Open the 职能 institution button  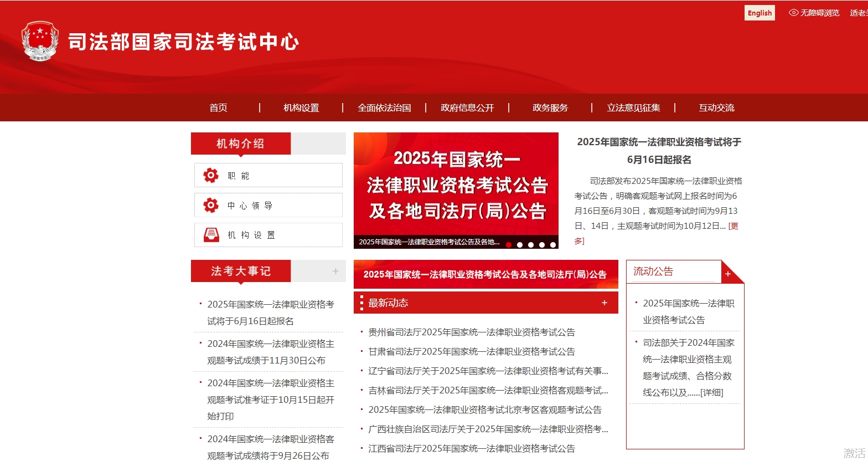[x=268, y=175]
